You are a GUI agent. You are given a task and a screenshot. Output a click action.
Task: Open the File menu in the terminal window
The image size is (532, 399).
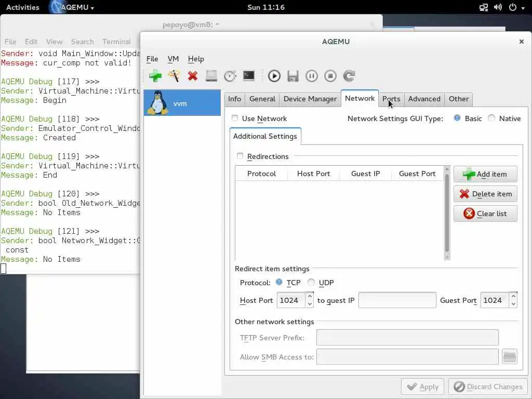[10, 42]
